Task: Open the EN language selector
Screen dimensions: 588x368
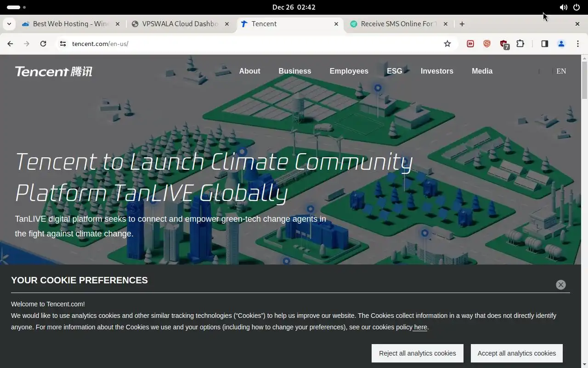Action: [x=561, y=71]
